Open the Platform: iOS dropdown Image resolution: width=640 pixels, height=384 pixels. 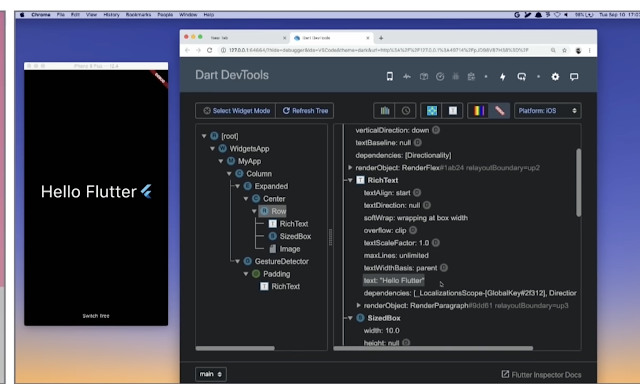(x=548, y=111)
